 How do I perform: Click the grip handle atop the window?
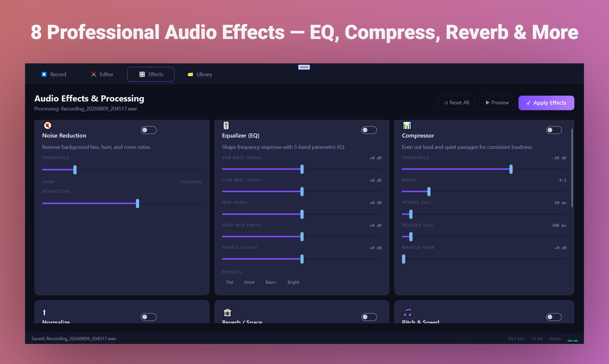(x=304, y=67)
